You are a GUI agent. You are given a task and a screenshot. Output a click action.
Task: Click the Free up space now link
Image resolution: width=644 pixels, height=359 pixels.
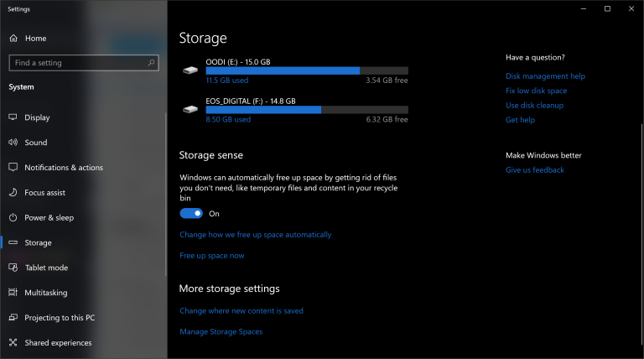(212, 256)
